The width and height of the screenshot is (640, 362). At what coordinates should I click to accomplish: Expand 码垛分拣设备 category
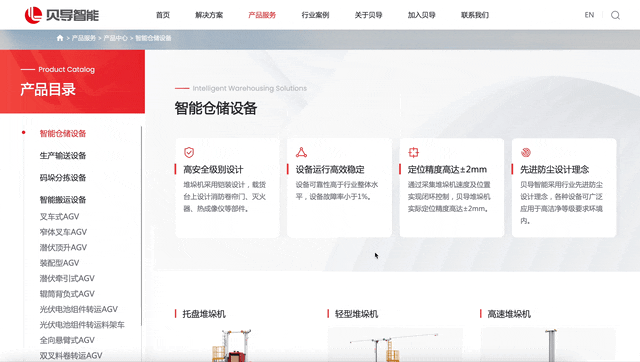(x=63, y=178)
